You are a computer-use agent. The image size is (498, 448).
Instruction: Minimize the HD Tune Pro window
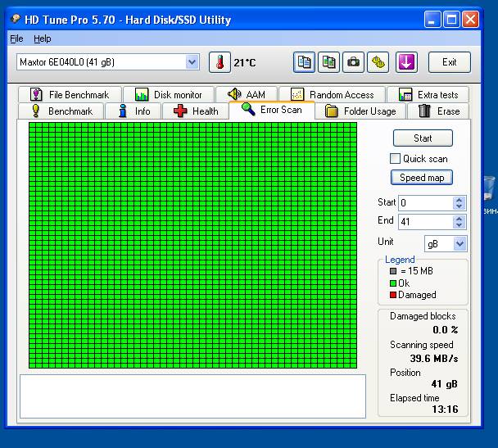432,20
